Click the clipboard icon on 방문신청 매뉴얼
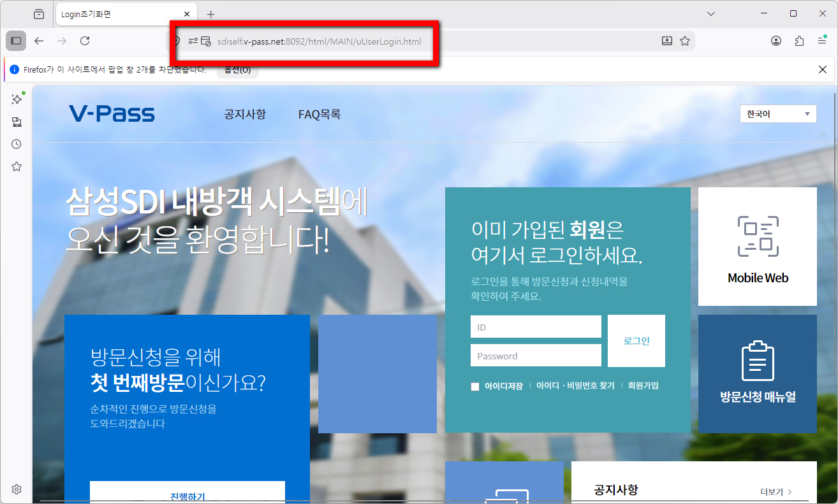This screenshot has width=838, height=504. (758, 361)
